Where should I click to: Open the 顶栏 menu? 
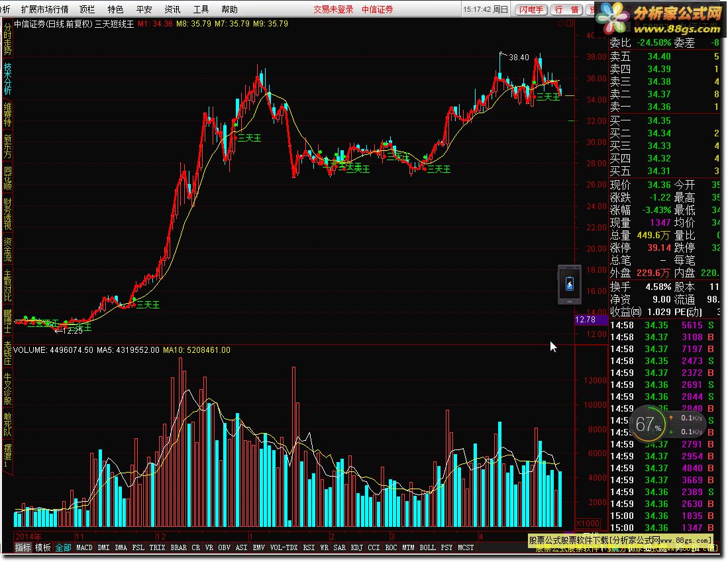click(87, 9)
